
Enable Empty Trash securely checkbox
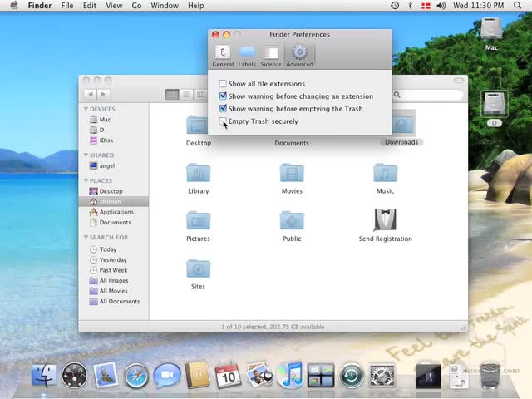[223, 121]
